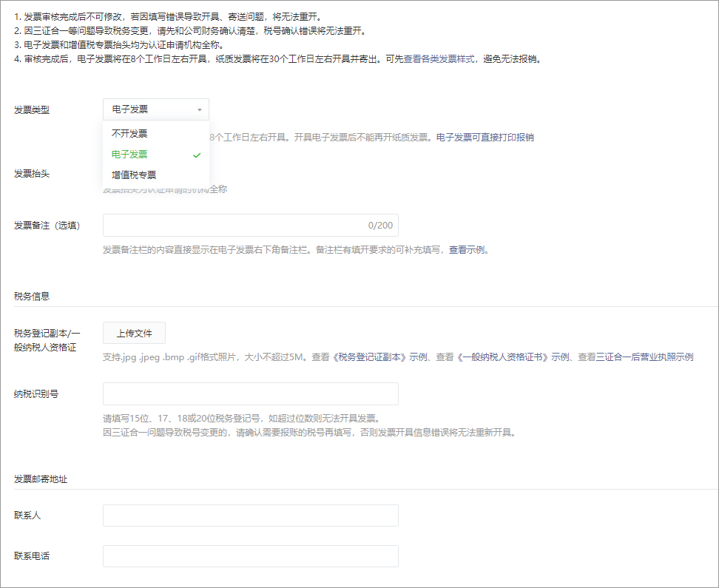View the 《税务登记证副本》 example link
This screenshot has width=719, height=588.
[x=368, y=357]
